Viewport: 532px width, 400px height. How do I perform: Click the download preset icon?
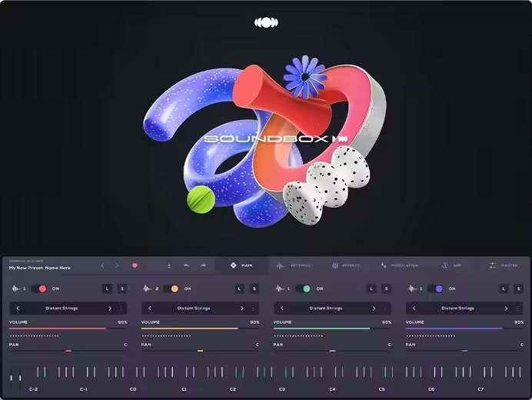[x=169, y=265]
